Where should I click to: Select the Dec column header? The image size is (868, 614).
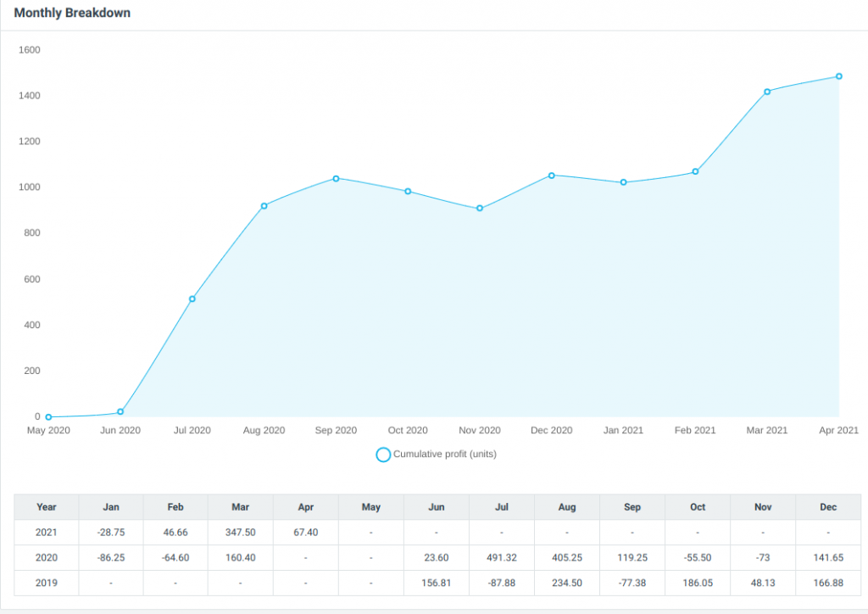[x=828, y=507]
